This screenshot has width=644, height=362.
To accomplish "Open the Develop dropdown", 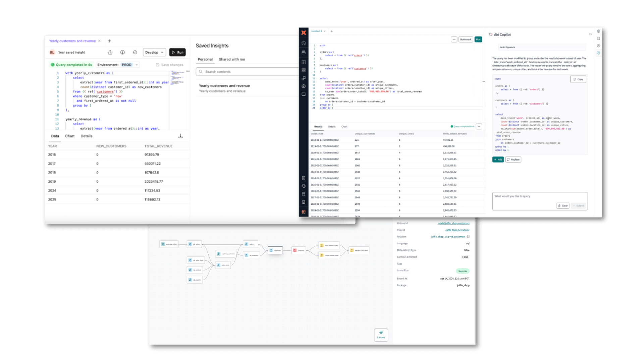I will (x=154, y=52).
